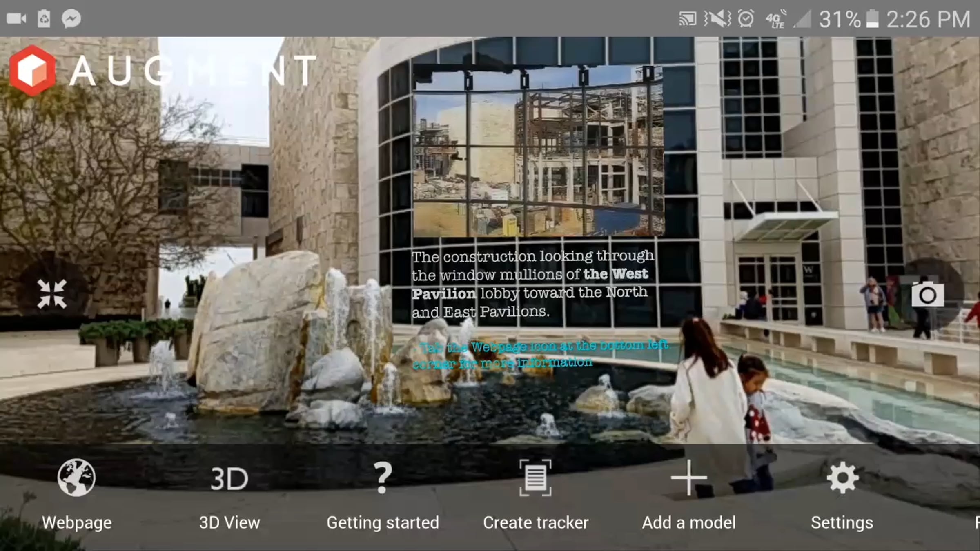The image size is (980, 551).
Task: Tap the construction photo overlay
Action: 538,151
